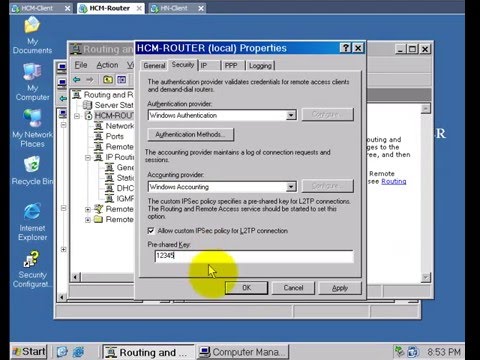Click Cancel in properties dialog
Viewport: 480px width, 360px height.
pos(293,288)
